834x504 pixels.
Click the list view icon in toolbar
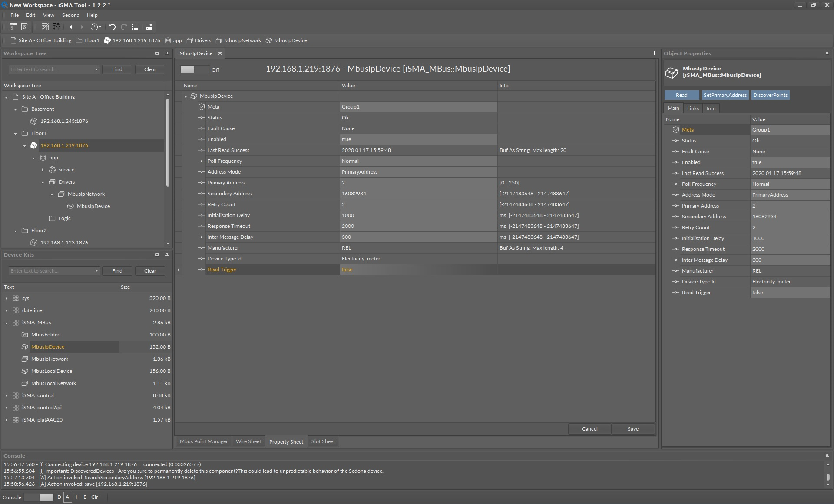pyautogui.click(x=135, y=27)
